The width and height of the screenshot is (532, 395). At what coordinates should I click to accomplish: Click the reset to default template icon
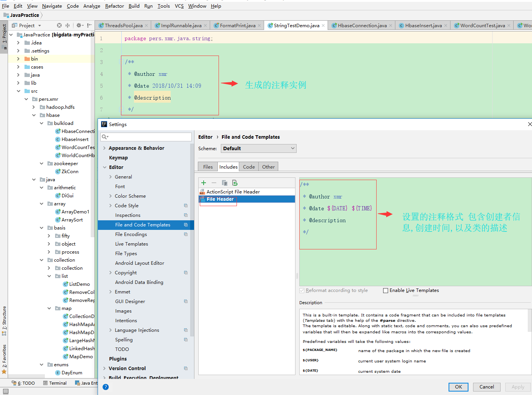point(235,183)
